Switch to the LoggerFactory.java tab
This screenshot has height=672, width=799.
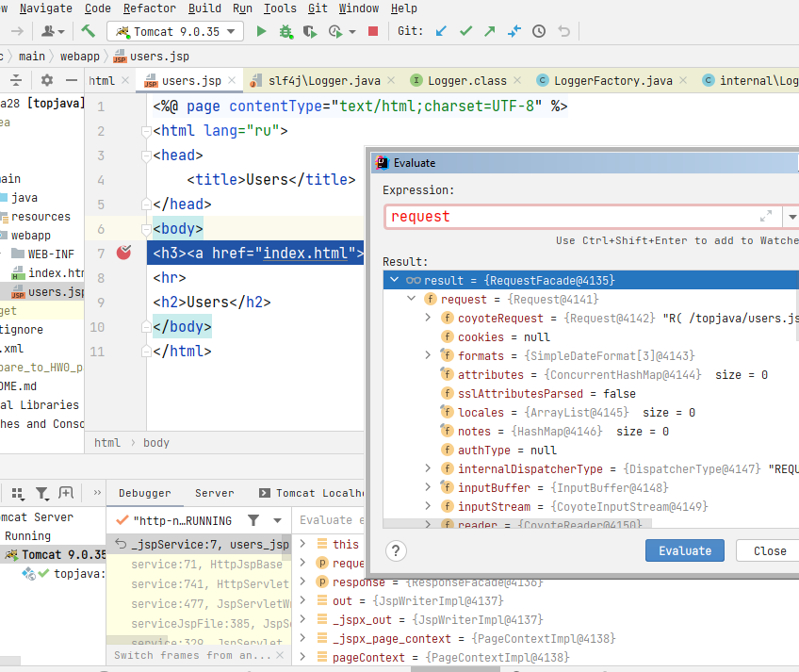pos(612,80)
